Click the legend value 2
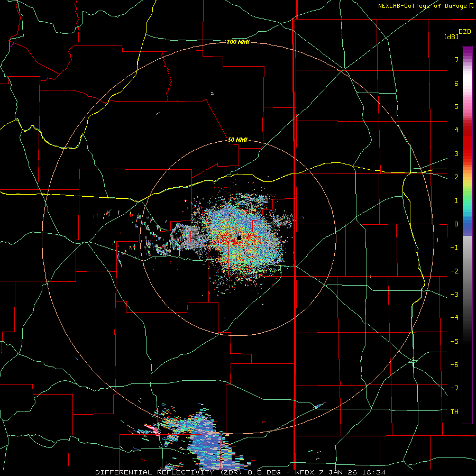476x476 pixels. point(456,177)
